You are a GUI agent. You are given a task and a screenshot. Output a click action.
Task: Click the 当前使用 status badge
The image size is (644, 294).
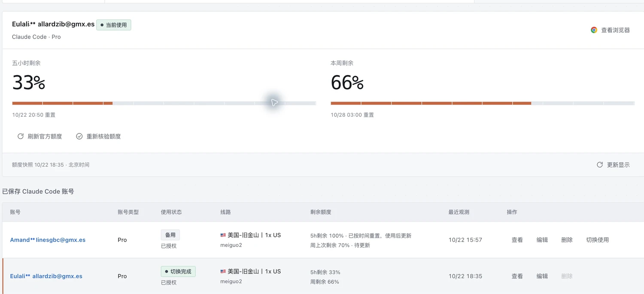(114, 25)
